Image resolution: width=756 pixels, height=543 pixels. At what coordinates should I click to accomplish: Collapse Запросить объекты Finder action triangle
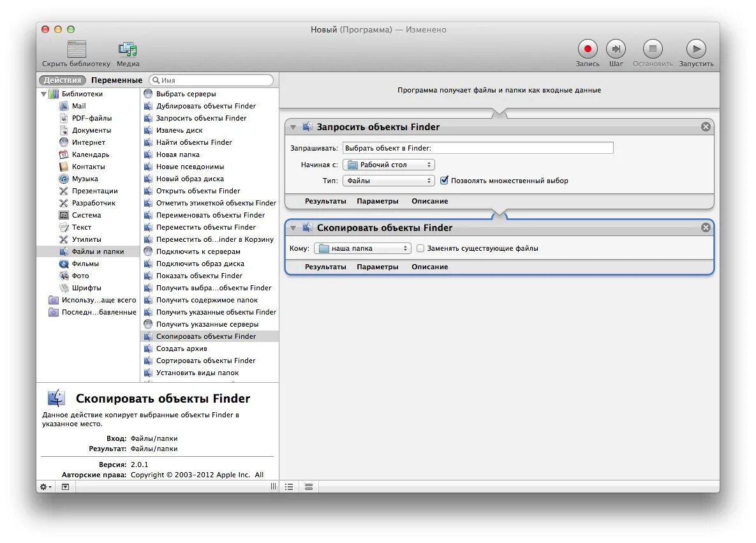[x=293, y=128]
